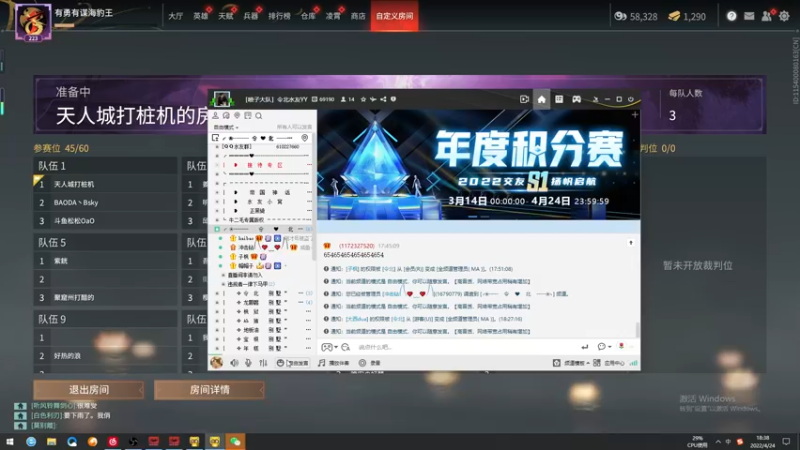The image size is (800, 450).
Task: Open the friends list icon in game
Action: point(766,16)
